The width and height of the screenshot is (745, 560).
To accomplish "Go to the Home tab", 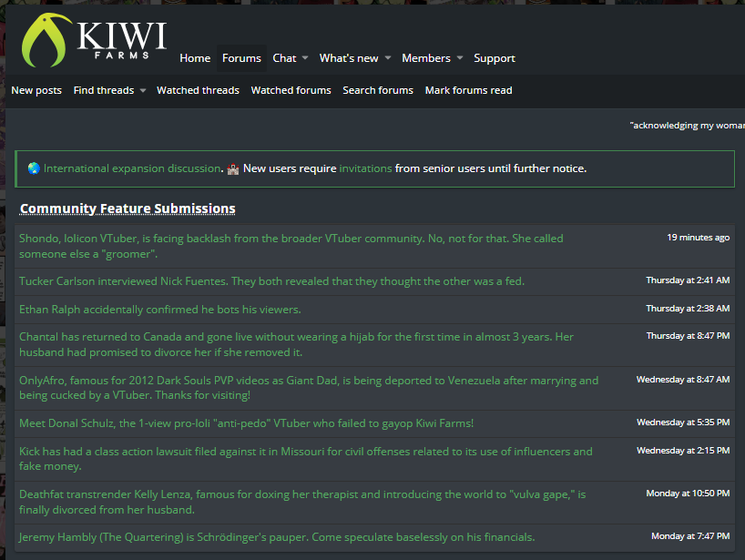I will coord(195,58).
